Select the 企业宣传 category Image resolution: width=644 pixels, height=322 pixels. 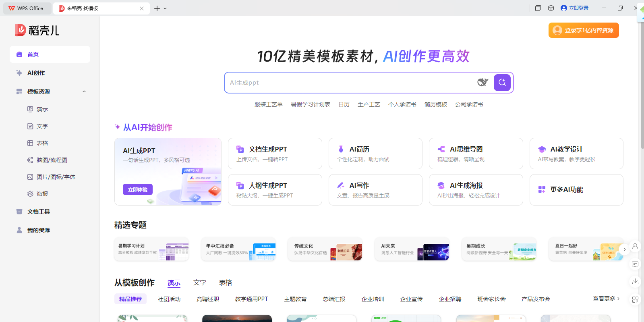point(411,299)
